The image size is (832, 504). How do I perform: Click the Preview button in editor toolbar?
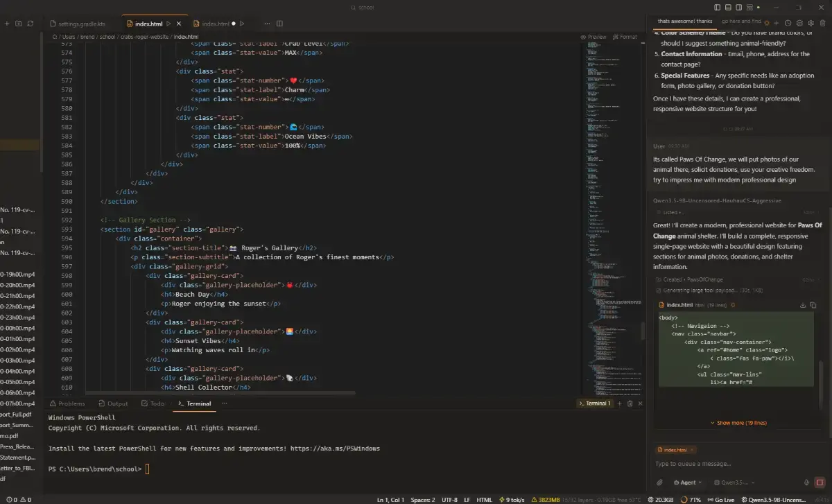pyautogui.click(x=593, y=37)
